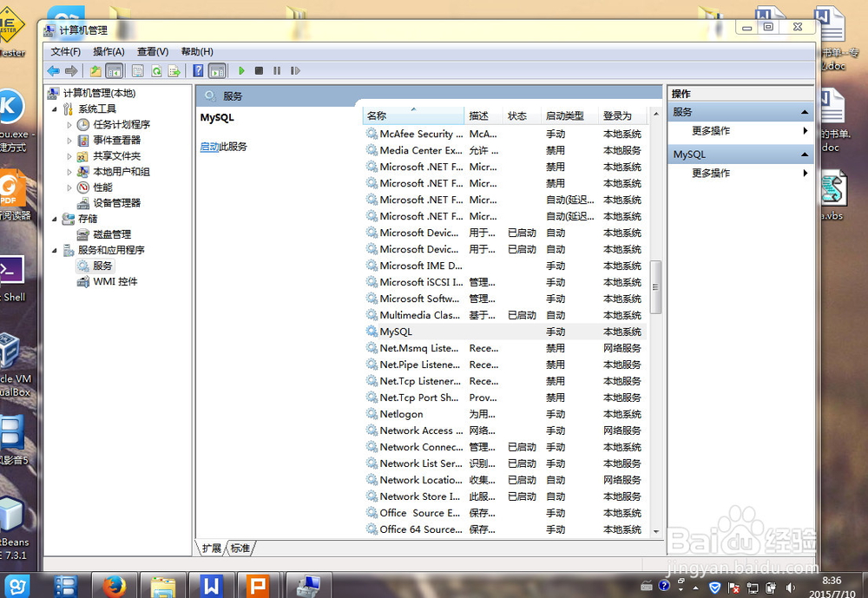Expand the 共享文件夹 node
868x598 pixels.
click(69, 157)
